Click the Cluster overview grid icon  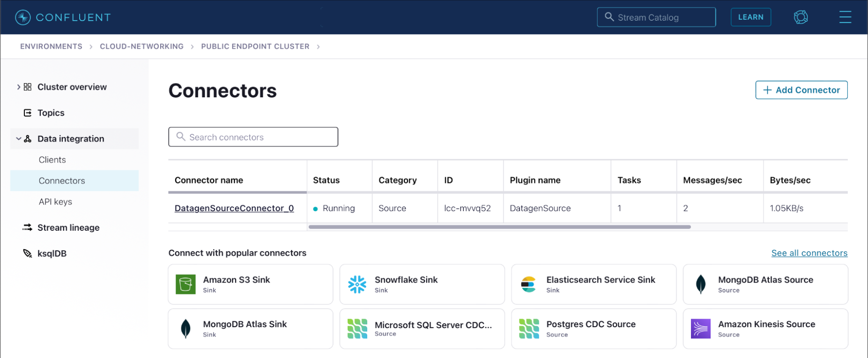[x=28, y=87]
